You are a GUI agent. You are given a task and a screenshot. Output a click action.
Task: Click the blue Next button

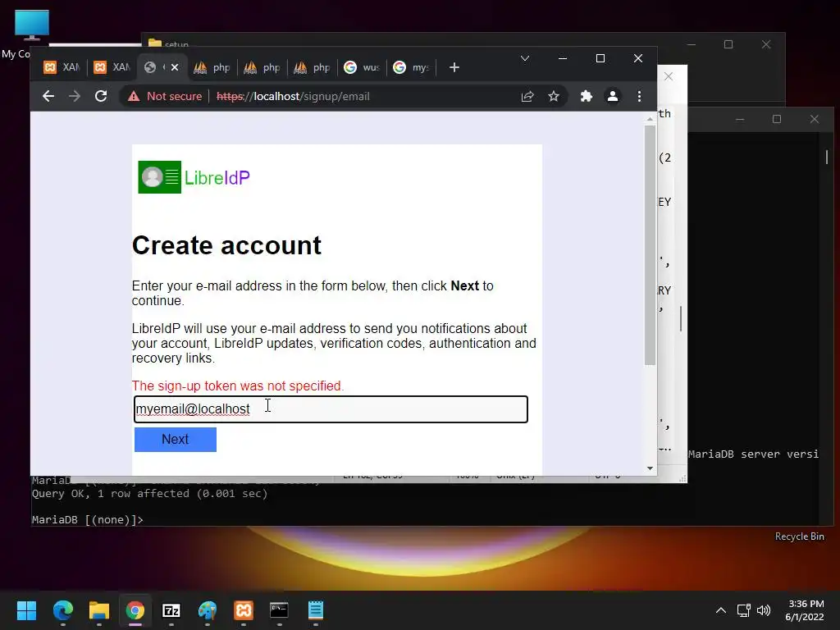pos(176,440)
